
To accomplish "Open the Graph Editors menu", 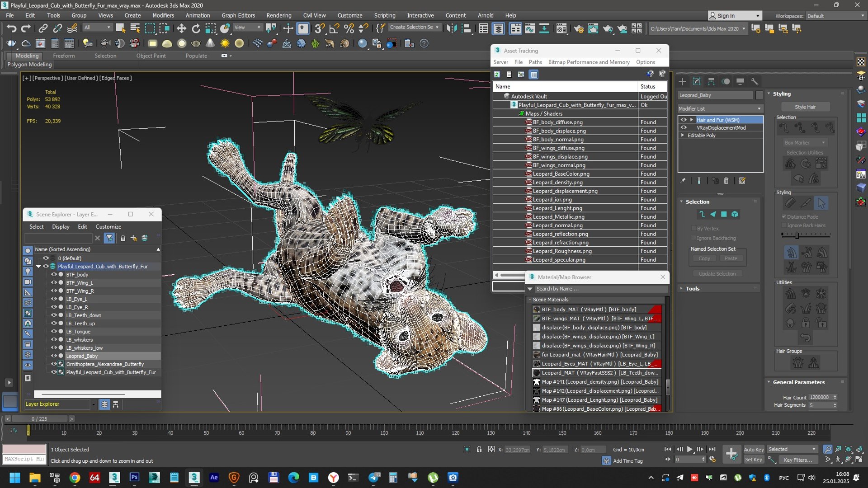I will pyautogui.click(x=238, y=15).
